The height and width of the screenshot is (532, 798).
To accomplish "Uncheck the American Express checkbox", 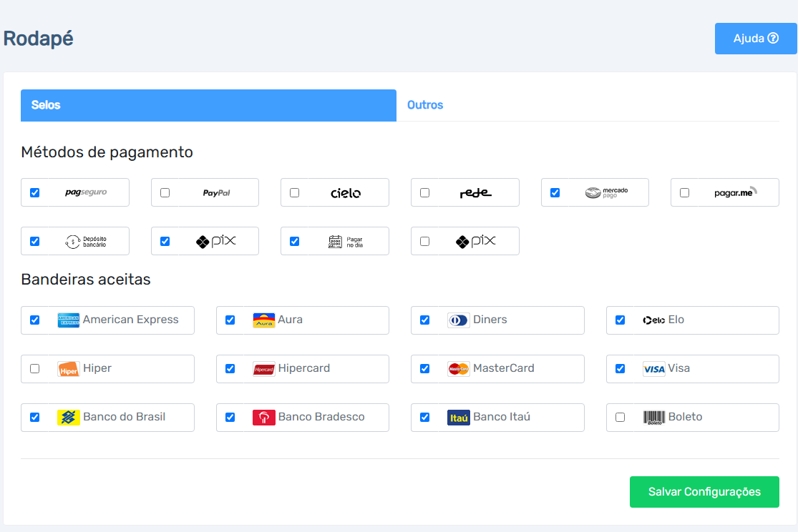I will (x=34, y=320).
